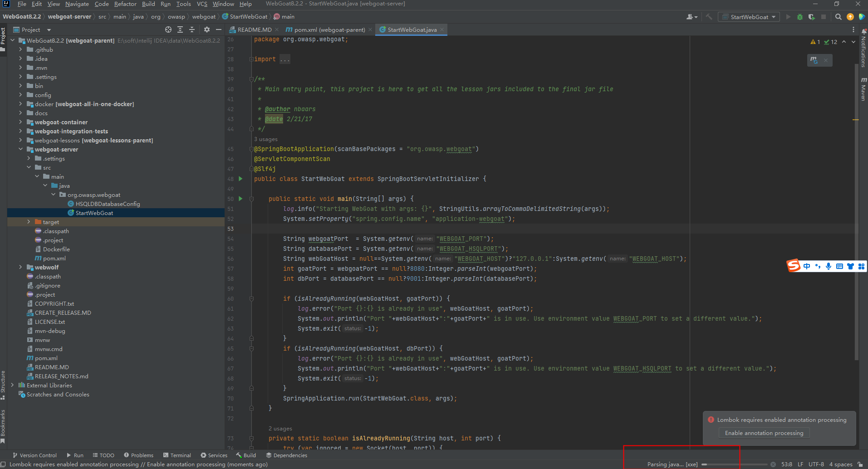Screen dimensions: 868x469
Task: Select the Dockerfile in webgoat-server
Action: (x=56, y=249)
